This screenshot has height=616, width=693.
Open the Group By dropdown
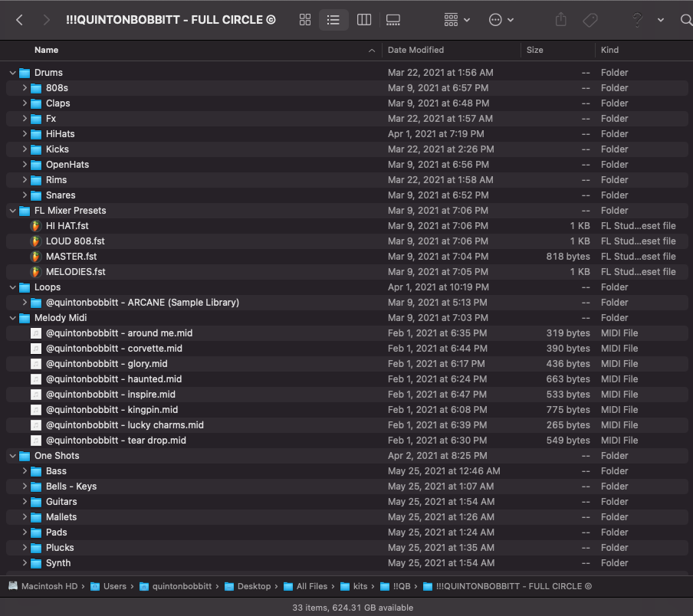457,20
